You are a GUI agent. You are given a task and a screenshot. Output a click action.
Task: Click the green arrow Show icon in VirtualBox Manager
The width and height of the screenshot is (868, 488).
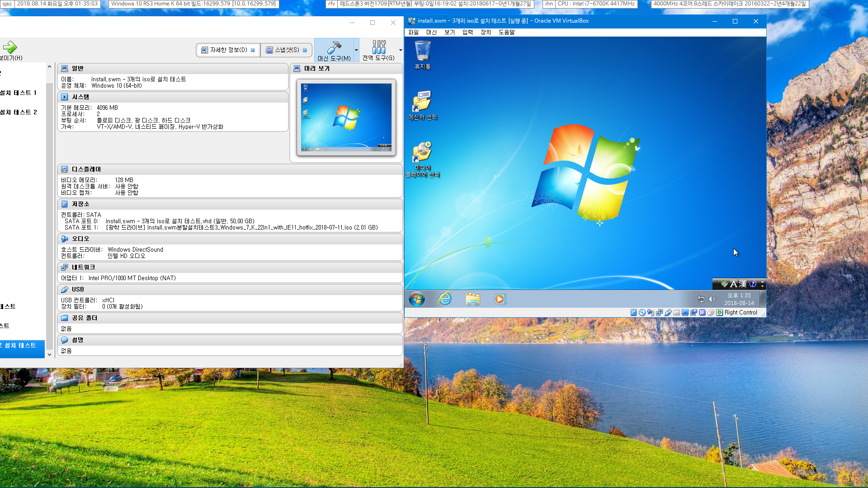(x=10, y=47)
